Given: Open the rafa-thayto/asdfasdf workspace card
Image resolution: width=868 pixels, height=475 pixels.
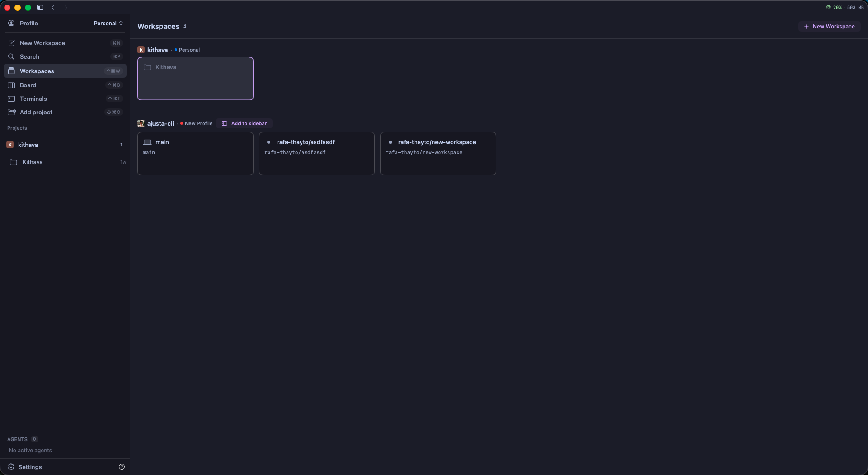Looking at the screenshot, I should pos(316,154).
